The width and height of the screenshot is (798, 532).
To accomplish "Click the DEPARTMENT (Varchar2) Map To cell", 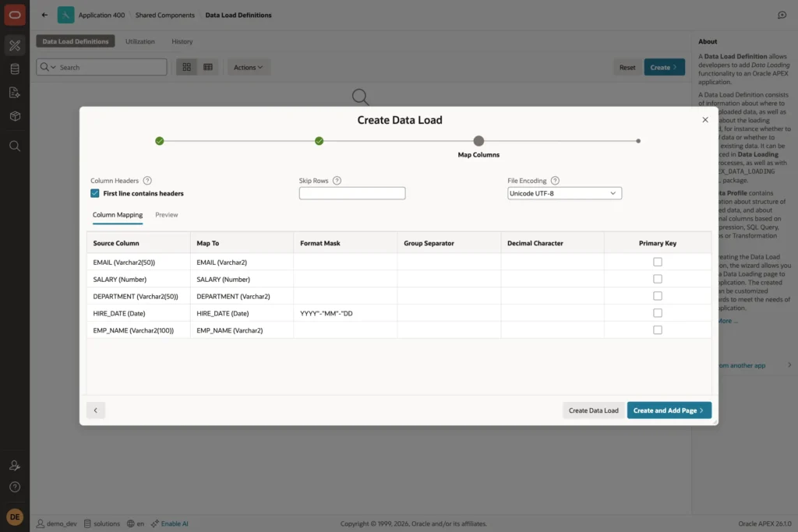I will point(242,296).
